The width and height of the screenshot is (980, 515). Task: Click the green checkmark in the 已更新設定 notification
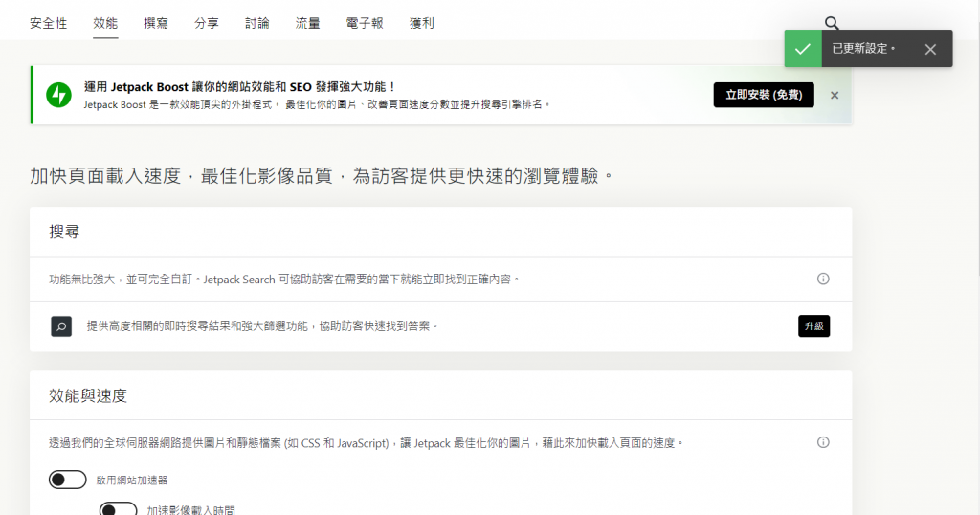803,49
